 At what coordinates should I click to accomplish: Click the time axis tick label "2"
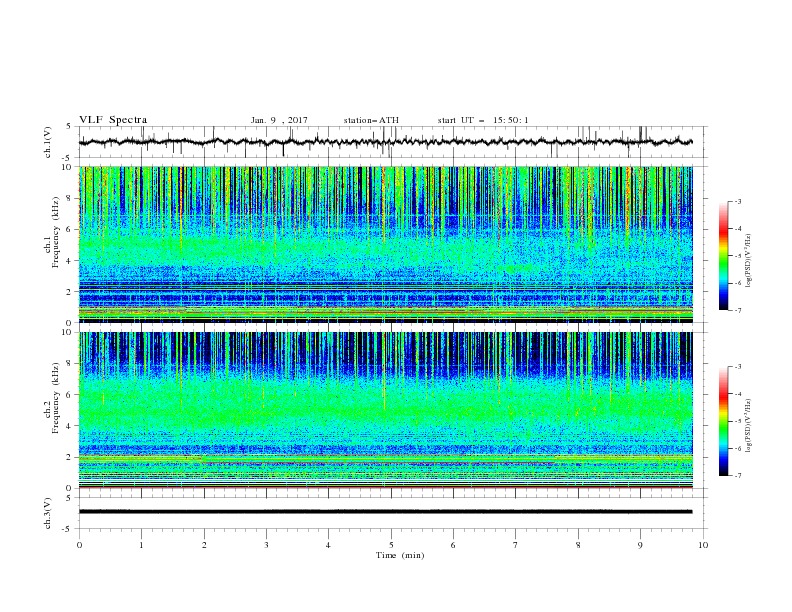204,545
